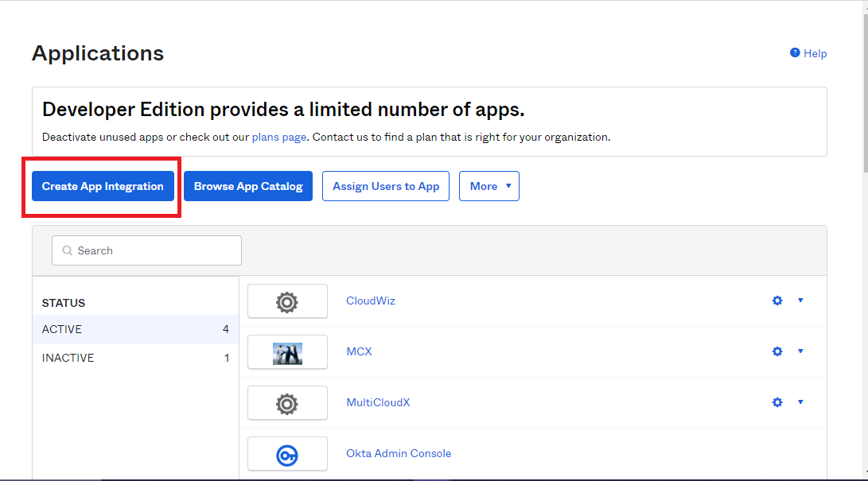This screenshot has width=868, height=481.
Task: Click the MCX app logo thumbnail
Action: point(287,353)
